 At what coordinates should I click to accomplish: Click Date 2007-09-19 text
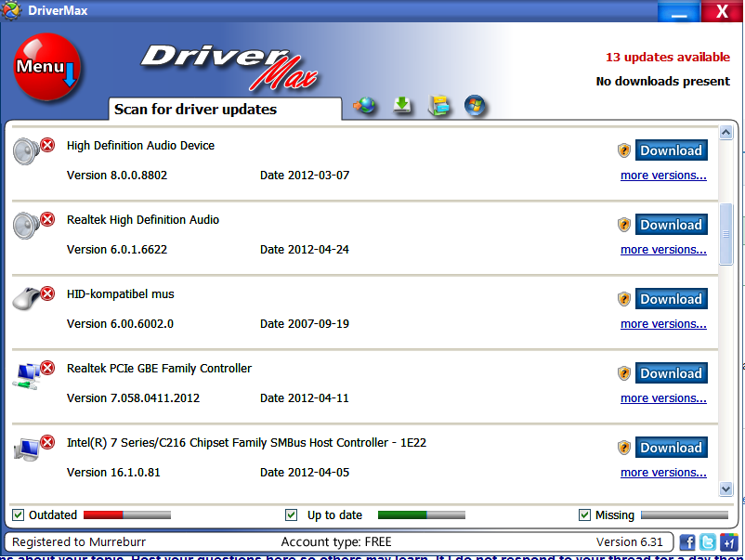(x=305, y=324)
